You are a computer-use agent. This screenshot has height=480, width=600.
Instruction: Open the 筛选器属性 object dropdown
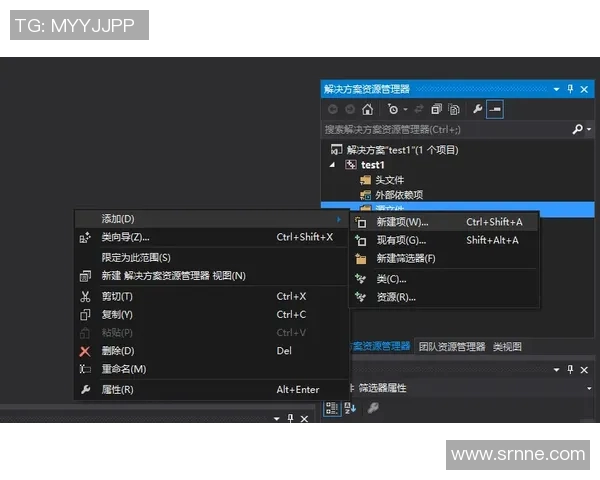coord(589,388)
